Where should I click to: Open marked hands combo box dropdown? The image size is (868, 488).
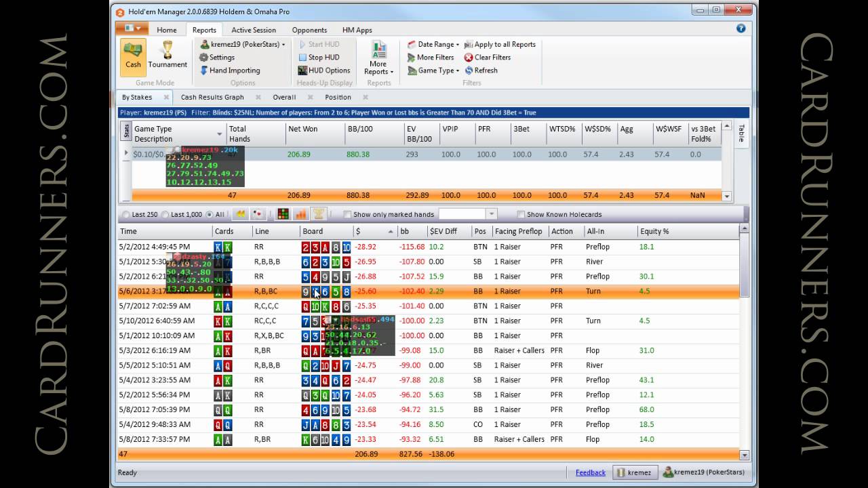pos(492,214)
